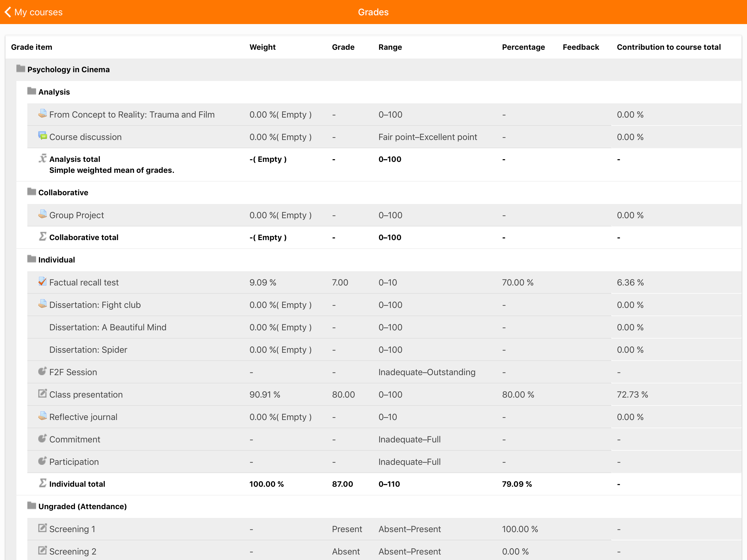Click the 90.91 % weight value
Viewport: 747px width, 560px height.
click(x=265, y=395)
